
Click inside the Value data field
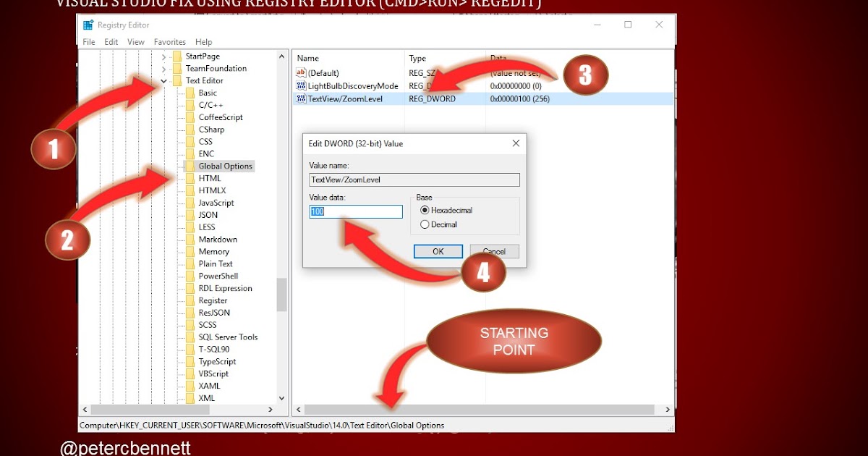(355, 211)
